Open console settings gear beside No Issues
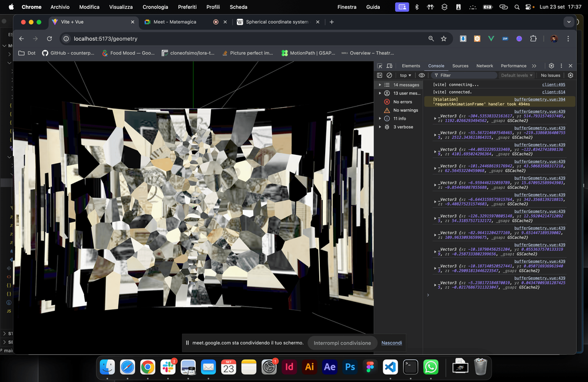 point(570,75)
